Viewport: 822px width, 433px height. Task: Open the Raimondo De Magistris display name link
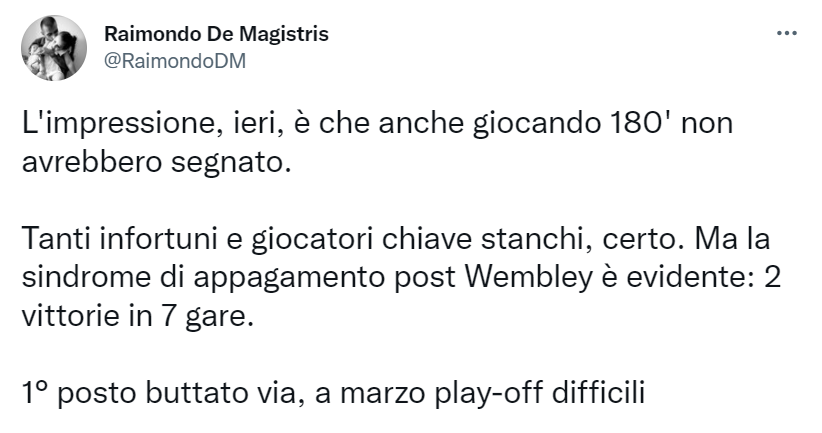(x=216, y=34)
